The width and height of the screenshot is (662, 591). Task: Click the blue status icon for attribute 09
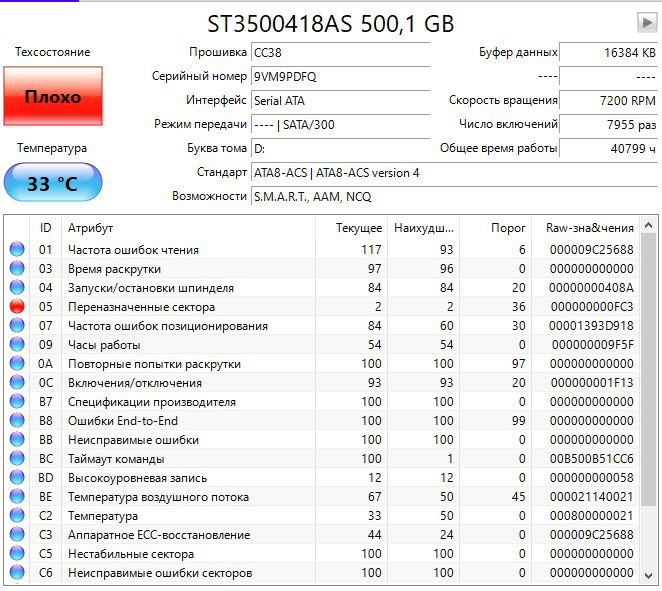pyautogui.click(x=17, y=344)
